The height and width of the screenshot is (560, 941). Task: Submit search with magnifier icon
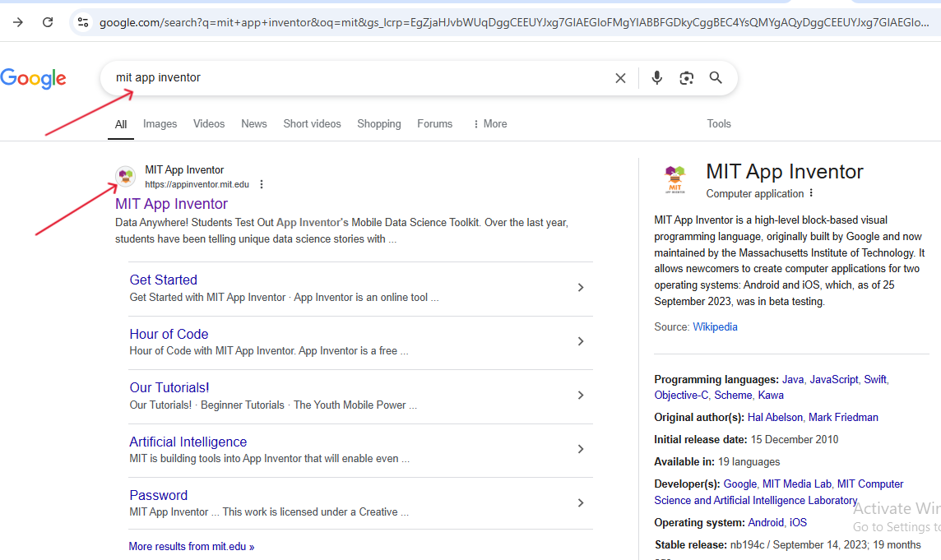click(x=716, y=77)
